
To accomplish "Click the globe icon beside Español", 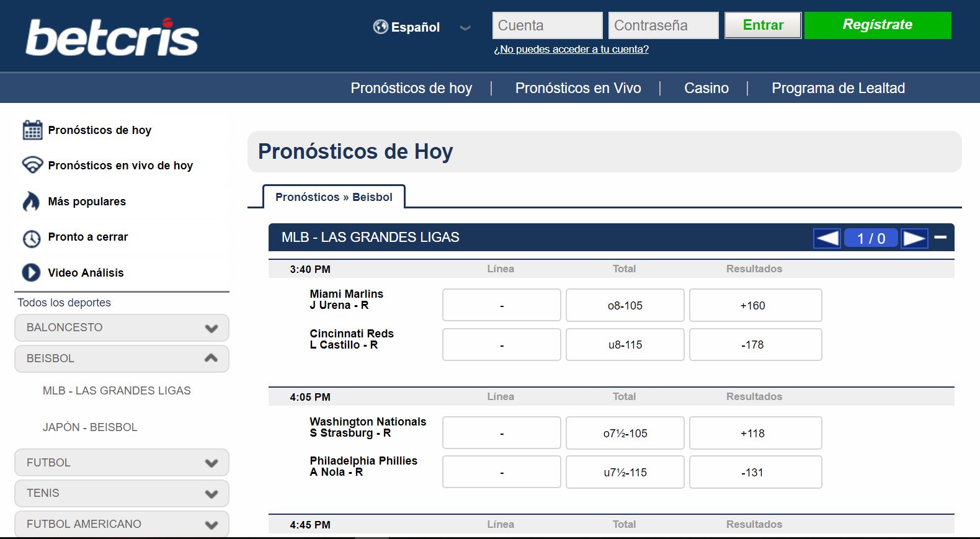I will point(380,27).
